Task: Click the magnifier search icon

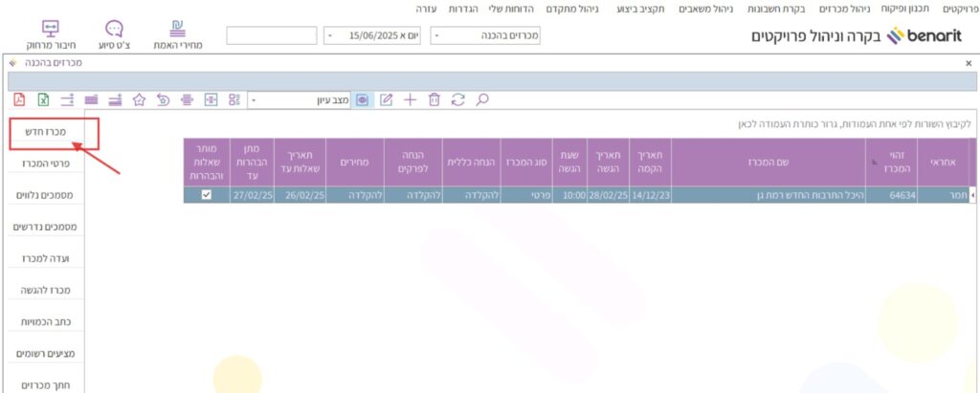Action: click(482, 99)
